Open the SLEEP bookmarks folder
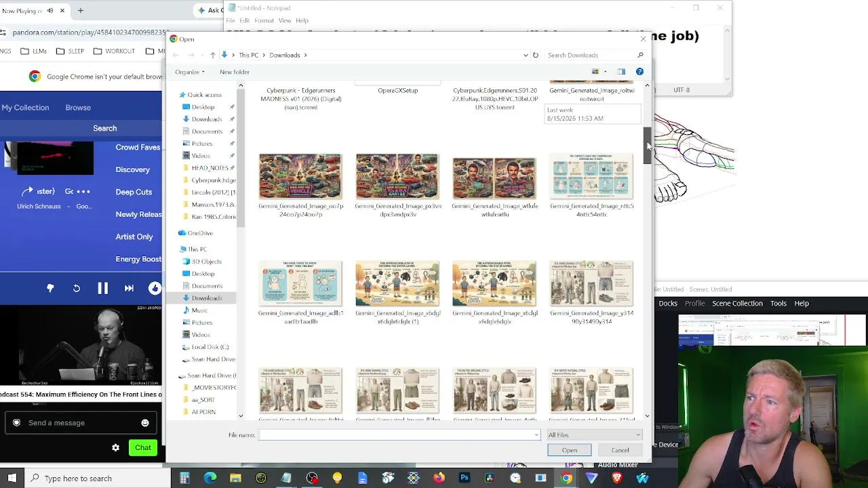 point(70,51)
